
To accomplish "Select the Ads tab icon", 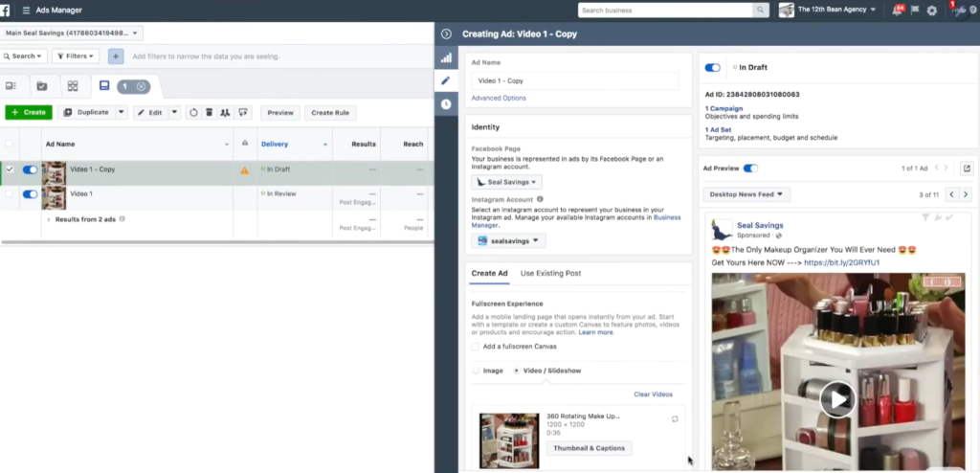I will click(104, 86).
